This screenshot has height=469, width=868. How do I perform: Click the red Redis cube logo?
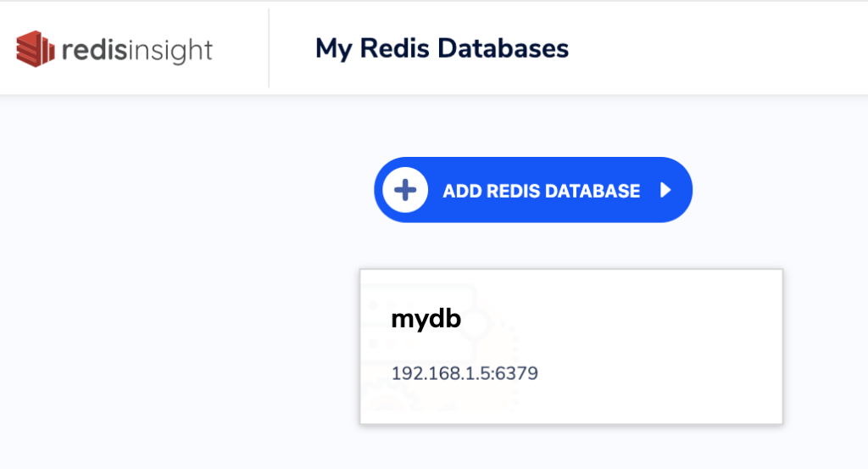coord(36,49)
